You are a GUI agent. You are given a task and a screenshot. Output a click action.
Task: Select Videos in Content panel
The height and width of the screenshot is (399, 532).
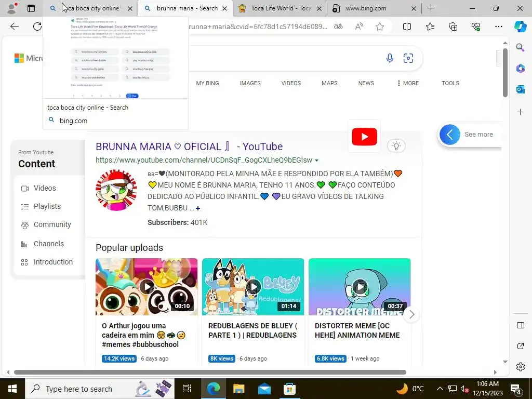45,188
